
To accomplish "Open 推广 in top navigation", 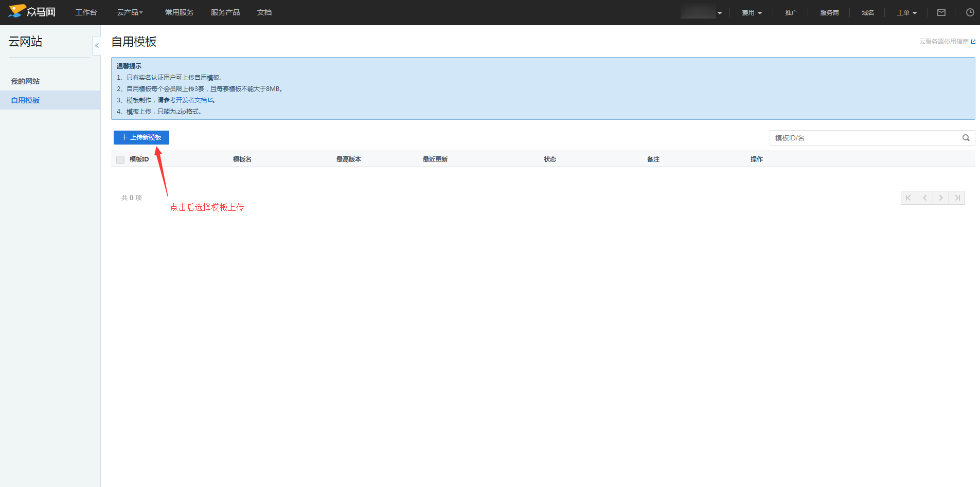I will (x=791, y=12).
